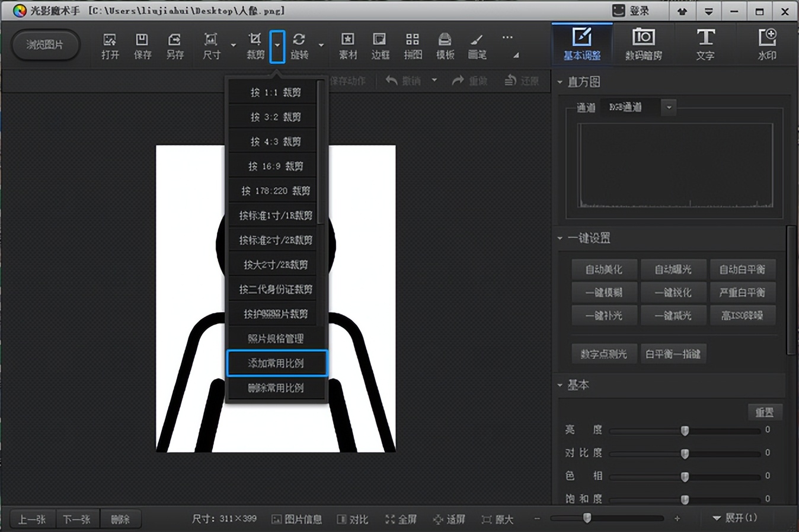This screenshot has width=799, height=532.
Task: Open an image with the 打开 tool
Action: pos(109,46)
